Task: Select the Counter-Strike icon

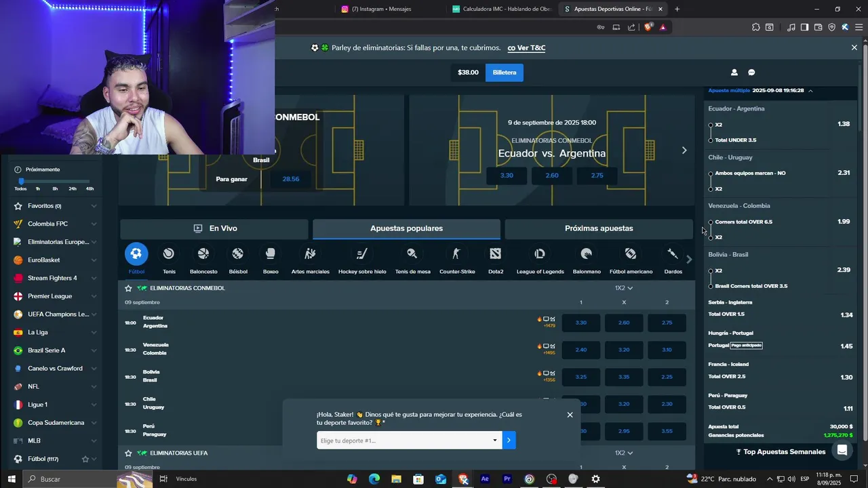Action: [456, 254]
